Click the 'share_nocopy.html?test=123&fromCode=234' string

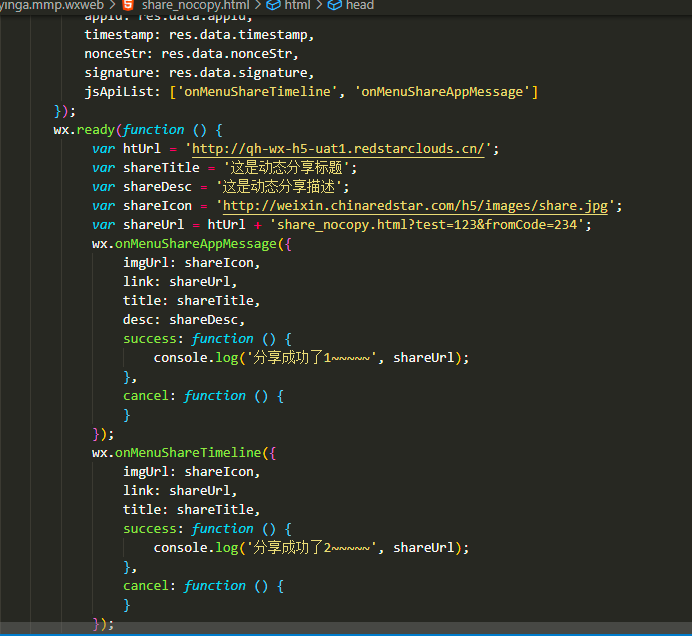coord(427,225)
